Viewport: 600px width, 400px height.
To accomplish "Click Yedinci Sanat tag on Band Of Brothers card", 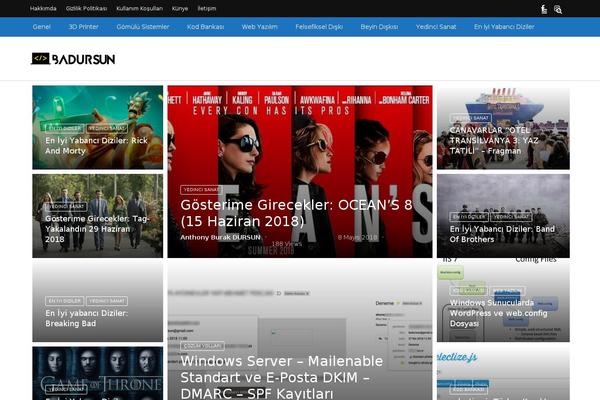I will point(511,217).
